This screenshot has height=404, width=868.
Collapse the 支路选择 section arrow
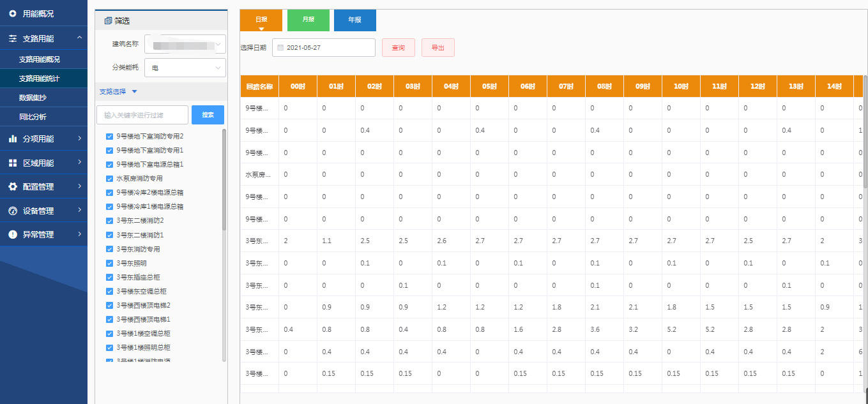tap(134, 91)
